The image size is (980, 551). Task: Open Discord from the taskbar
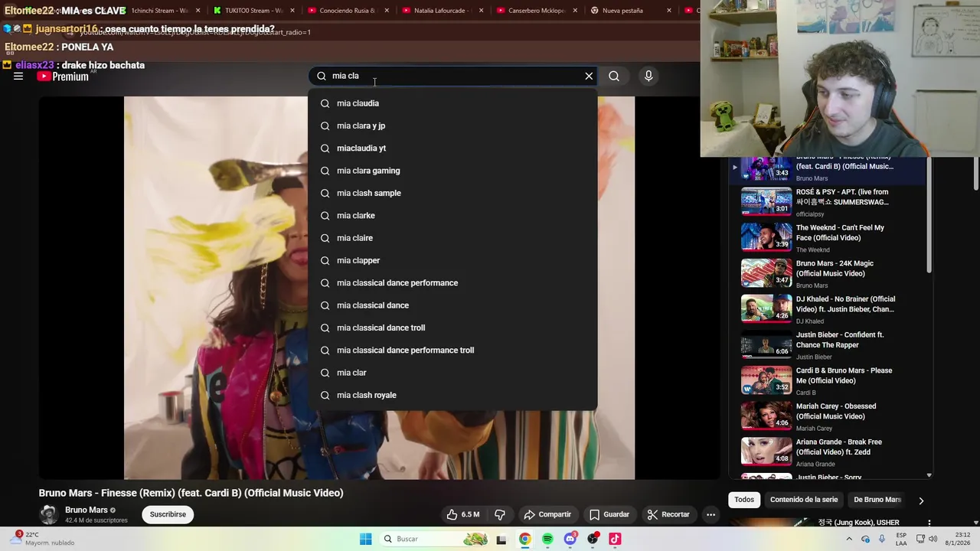(x=570, y=540)
